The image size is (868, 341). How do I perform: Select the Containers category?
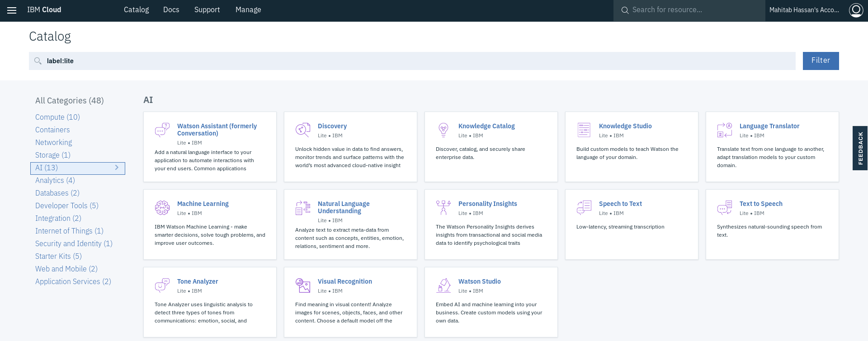pos(52,130)
